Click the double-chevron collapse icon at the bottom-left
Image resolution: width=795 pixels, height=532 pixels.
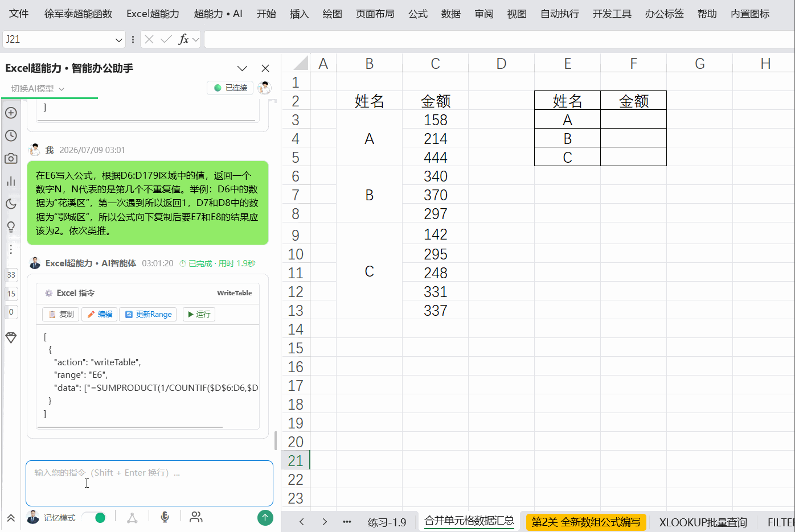(x=11, y=518)
